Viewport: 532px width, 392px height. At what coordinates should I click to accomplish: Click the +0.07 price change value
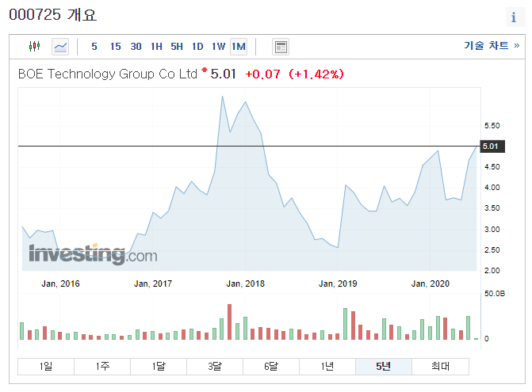click(262, 74)
